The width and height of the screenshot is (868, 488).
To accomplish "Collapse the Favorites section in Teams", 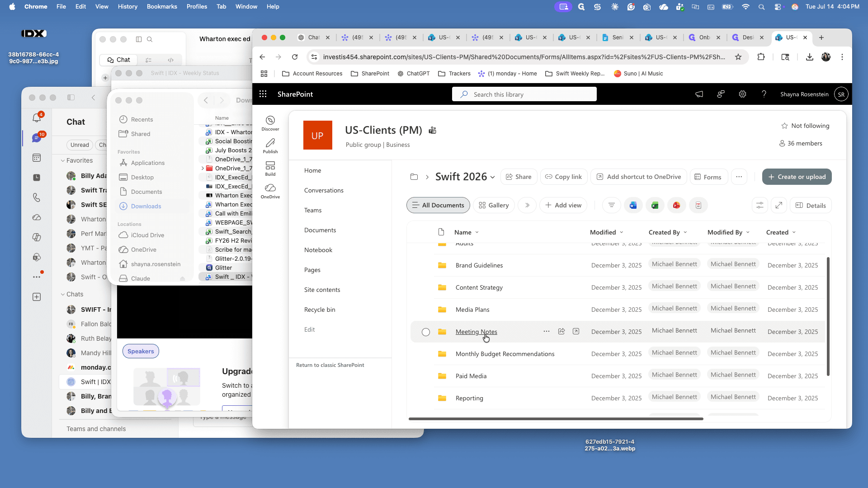I will [x=63, y=160].
